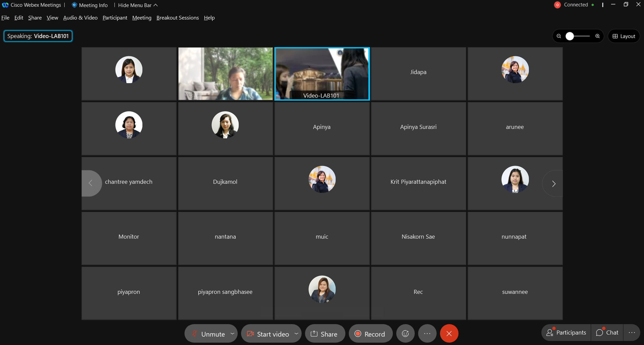This screenshot has width=644, height=345.
Task: Go to next page of participants
Action: click(x=553, y=183)
